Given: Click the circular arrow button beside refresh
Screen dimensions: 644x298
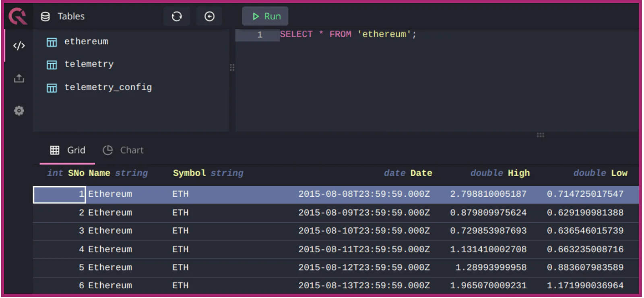Looking at the screenshot, I should click(x=209, y=16).
